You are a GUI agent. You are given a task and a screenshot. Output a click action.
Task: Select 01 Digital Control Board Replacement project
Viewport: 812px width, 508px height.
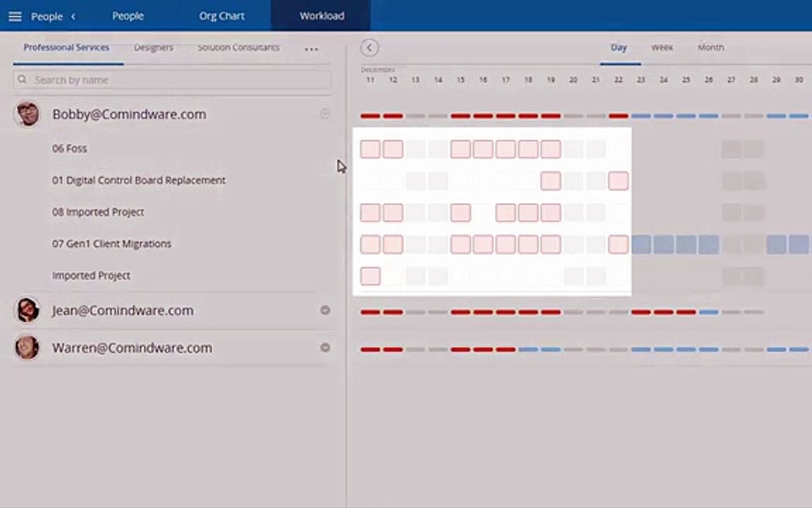[139, 181]
